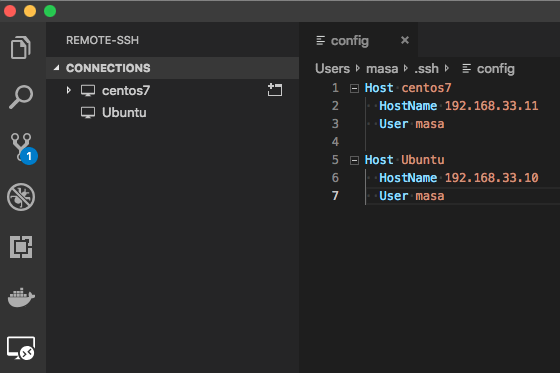
Task: Close the config editor tab
Action: 405,40
